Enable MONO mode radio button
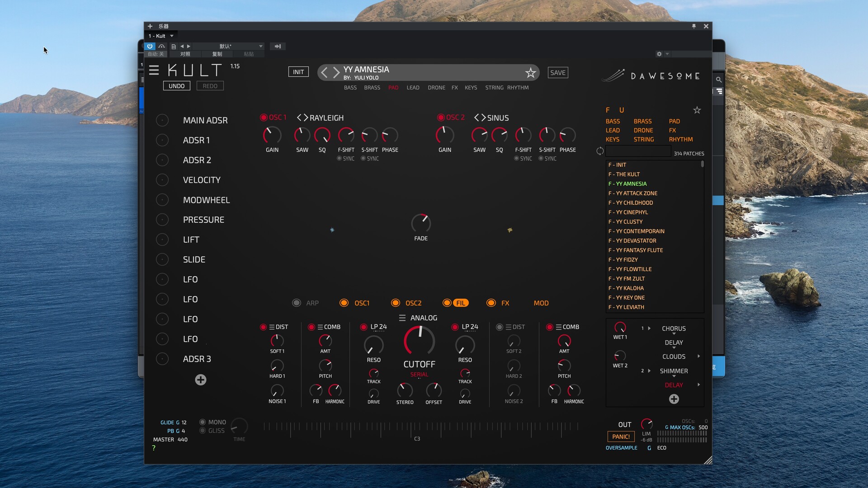Image resolution: width=868 pixels, height=488 pixels. coord(203,422)
